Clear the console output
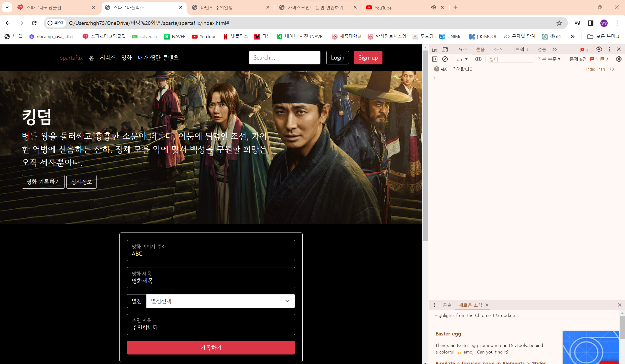 [x=445, y=59]
